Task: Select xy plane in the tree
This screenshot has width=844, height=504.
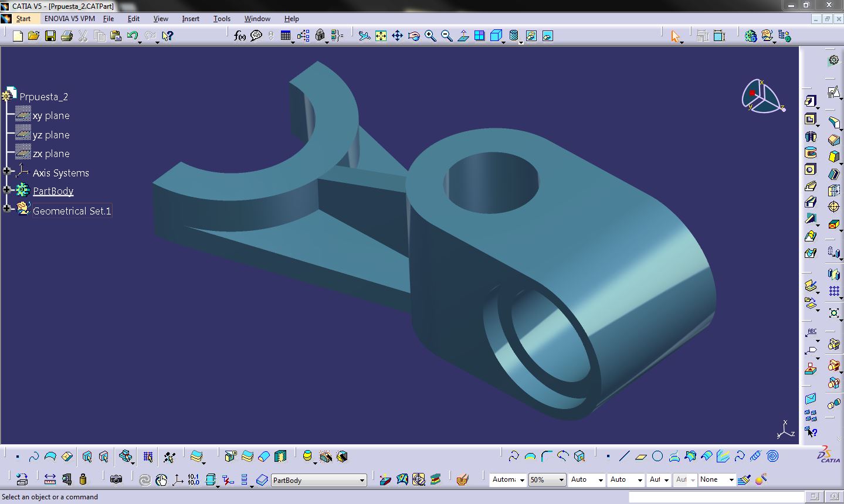Action: [51, 116]
